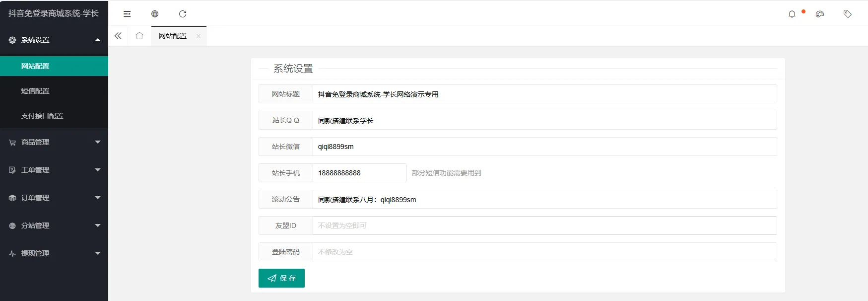
Task: Open 网站配置 sidebar item
Action: click(54, 66)
